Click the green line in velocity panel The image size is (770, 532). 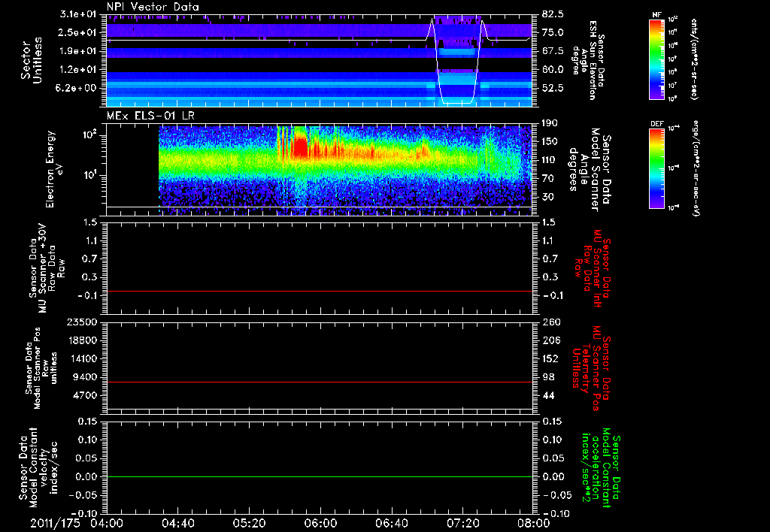point(319,476)
